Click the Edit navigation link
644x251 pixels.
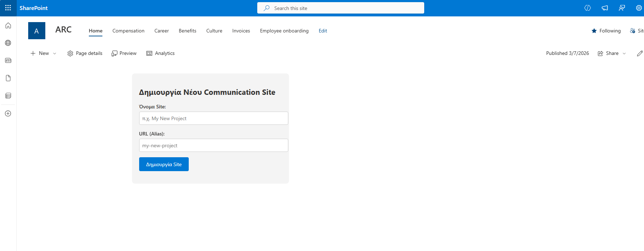coord(323,31)
